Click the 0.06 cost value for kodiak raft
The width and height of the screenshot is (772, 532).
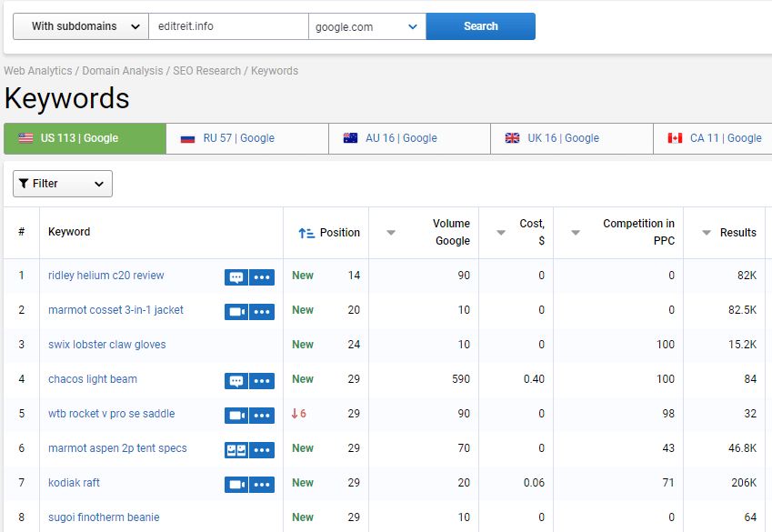(534, 482)
